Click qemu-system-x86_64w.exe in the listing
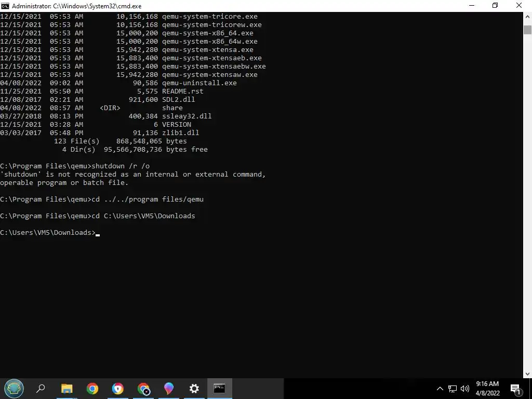Screen dimensions: 532x399 [x=210, y=42]
